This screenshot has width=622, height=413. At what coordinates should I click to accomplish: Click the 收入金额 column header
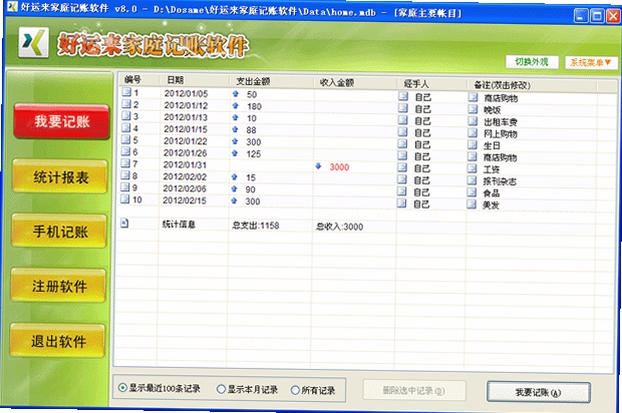(337, 83)
